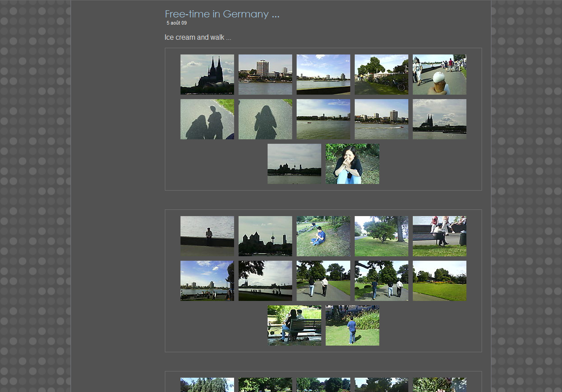View the two-person shadow photo
Image resolution: width=562 pixels, height=392 pixels.
[x=207, y=119]
